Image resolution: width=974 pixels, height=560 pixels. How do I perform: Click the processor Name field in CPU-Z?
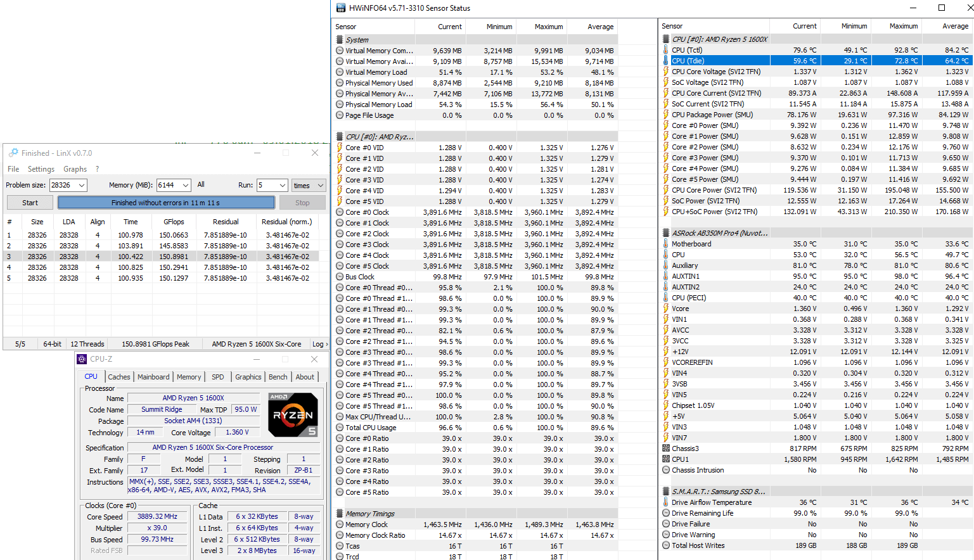tap(193, 398)
